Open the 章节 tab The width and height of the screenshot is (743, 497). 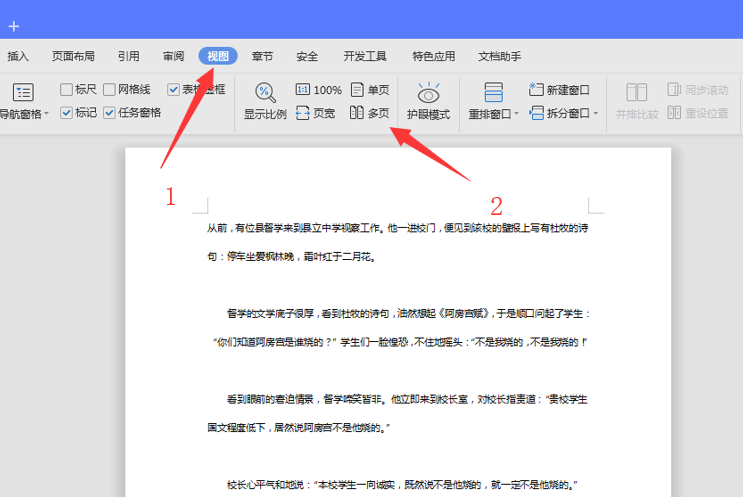(x=263, y=56)
